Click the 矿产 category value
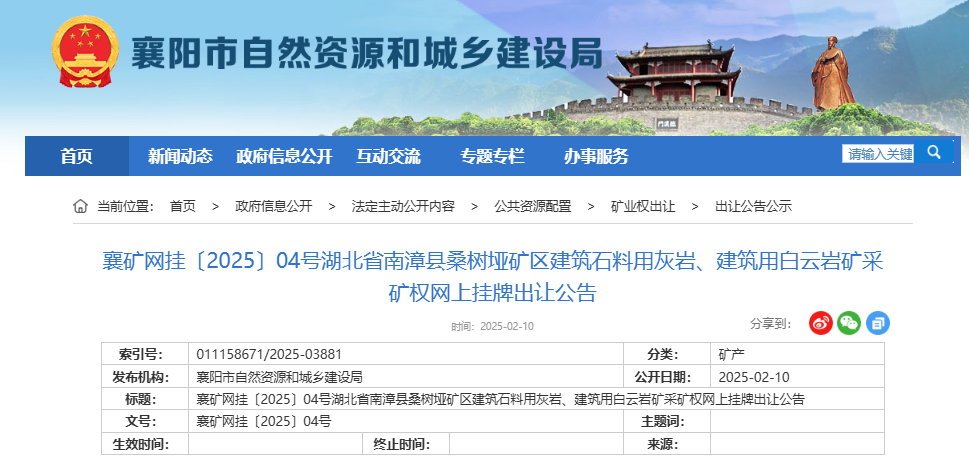969x471 pixels. tap(732, 355)
